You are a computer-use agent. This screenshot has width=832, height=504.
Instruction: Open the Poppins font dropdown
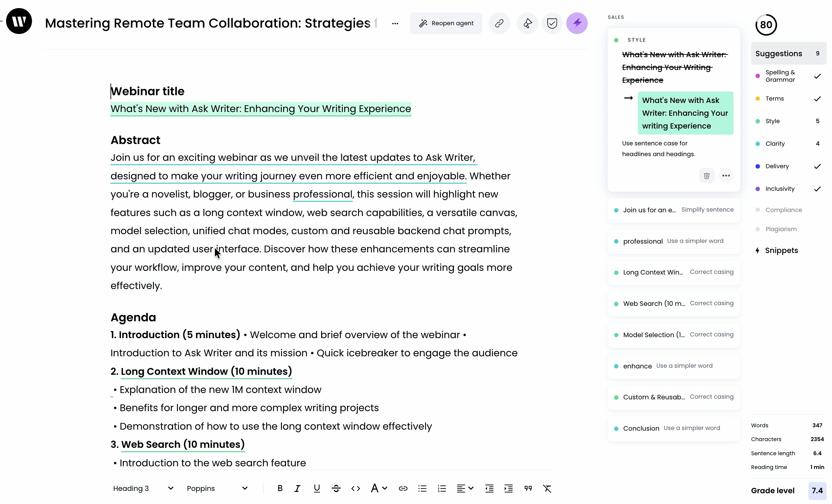tap(217, 488)
